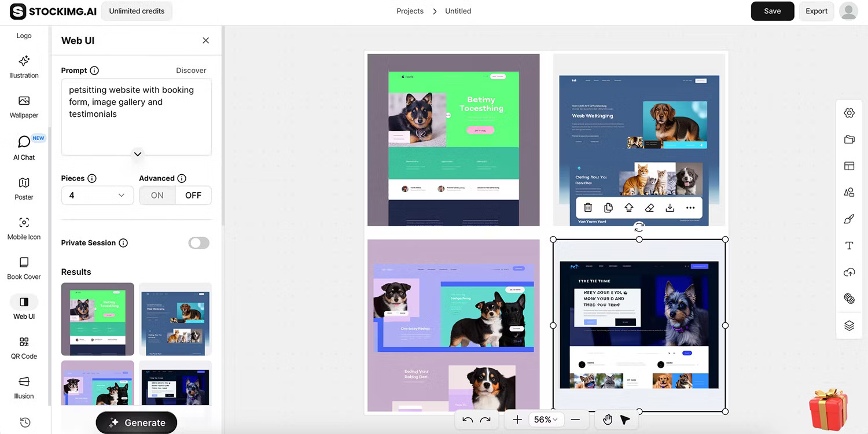Select the Text tool in the right sidebar
The height and width of the screenshot is (434, 868).
click(x=849, y=245)
